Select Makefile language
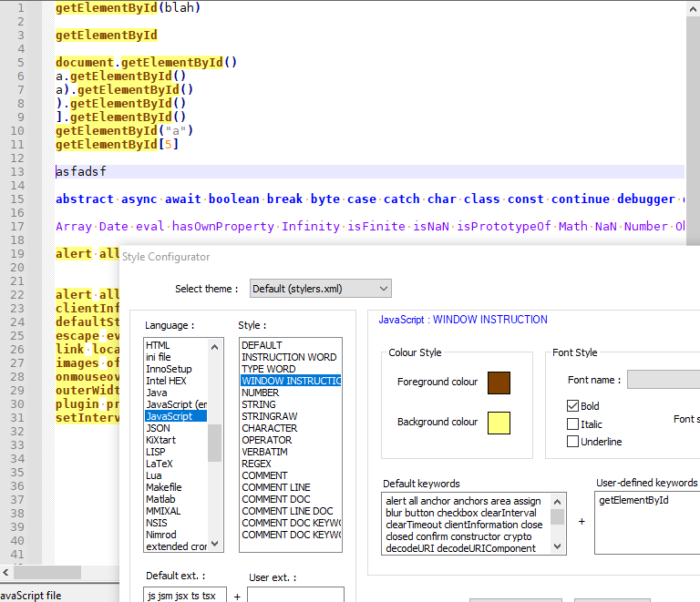700x602 pixels. pos(176,487)
